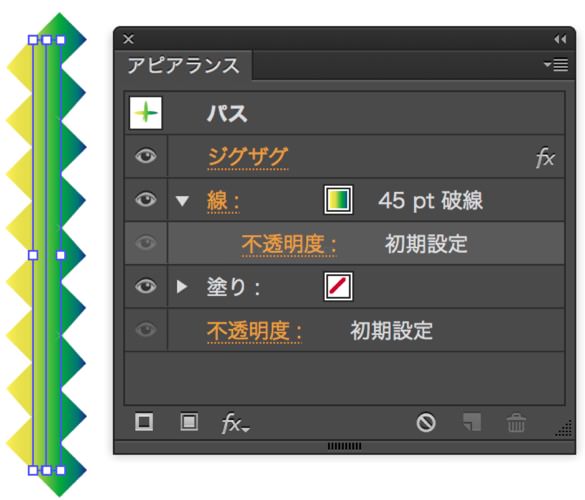Expand the 塗り fill disclosure triangle
Image resolution: width=585 pixels, height=500 pixels.
pyautogui.click(x=182, y=287)
